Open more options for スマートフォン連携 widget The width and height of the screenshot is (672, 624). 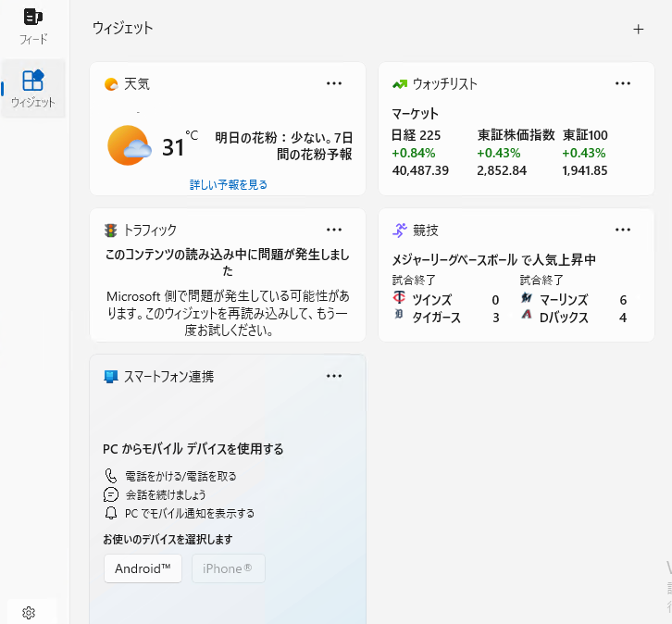click(x=334, y=376)
